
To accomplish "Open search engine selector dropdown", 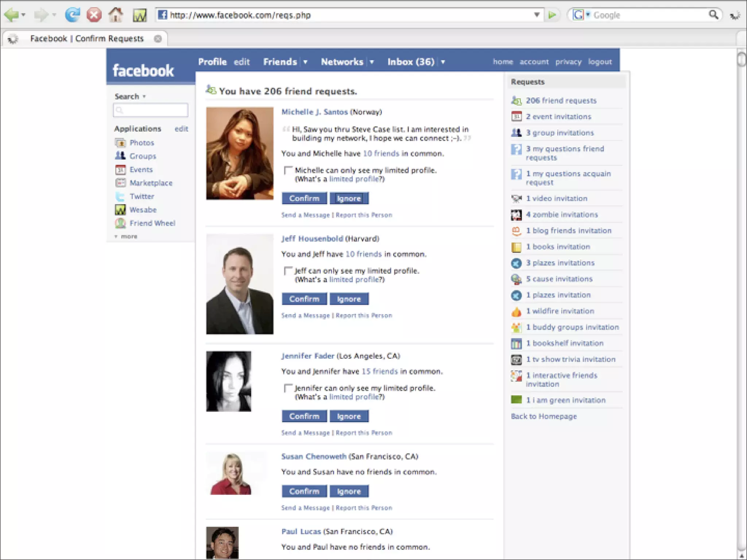I will 588,15.
